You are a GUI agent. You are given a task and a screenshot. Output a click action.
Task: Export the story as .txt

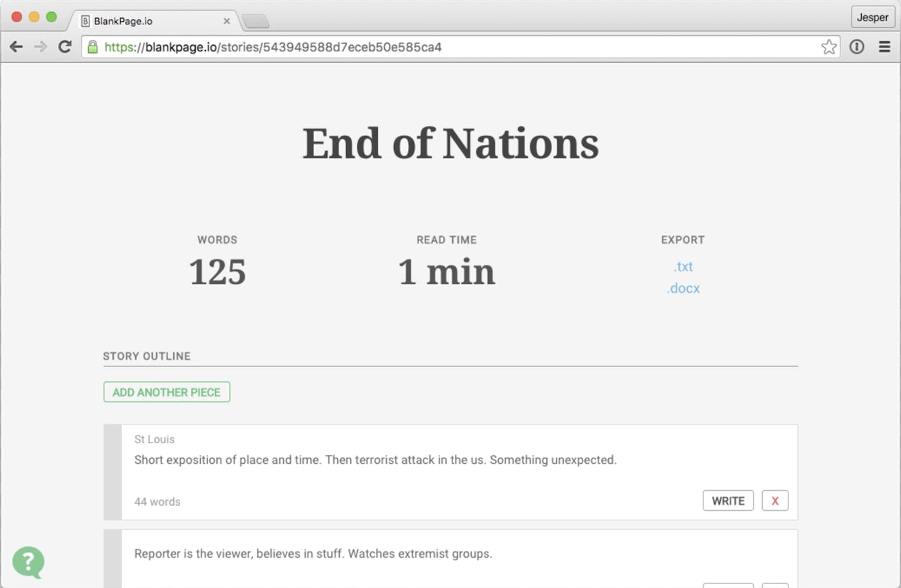(683, 266)
